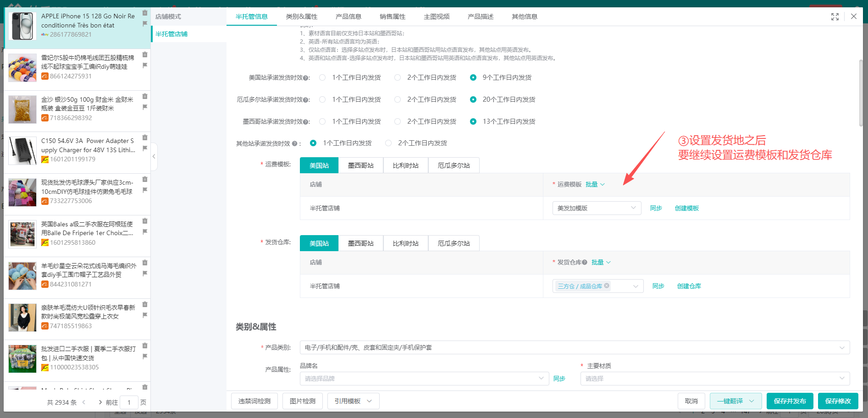Screen dimensions: 868x418
Task: Flag the C150 Power Adapter listing
Action: point(145,148)
